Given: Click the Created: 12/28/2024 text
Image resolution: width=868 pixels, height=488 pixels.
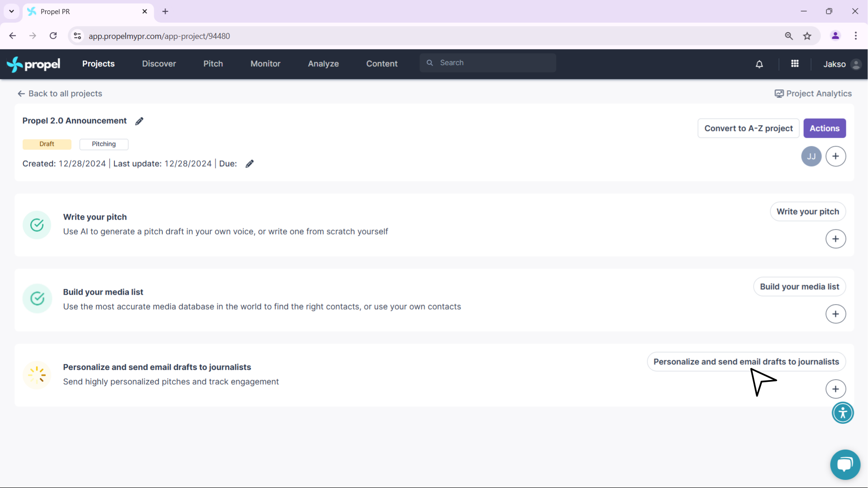Looking at the screenshot, I should (x=64, y=164).
